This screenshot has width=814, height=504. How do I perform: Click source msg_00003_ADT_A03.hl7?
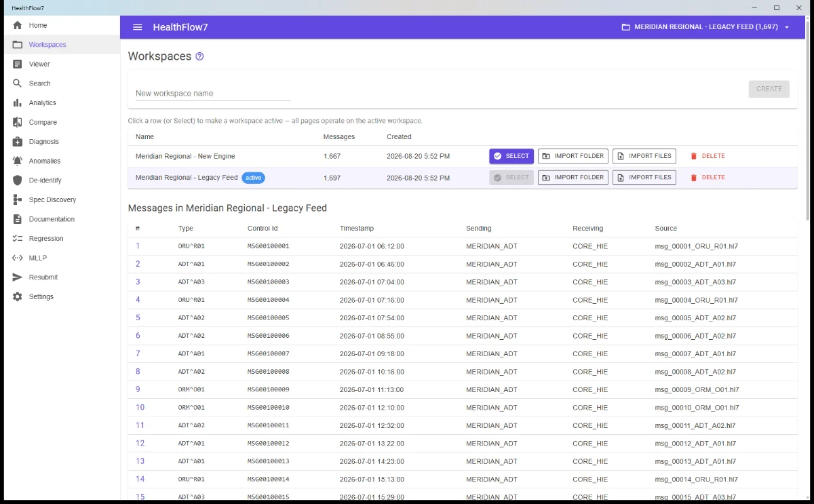coord(695,282)
